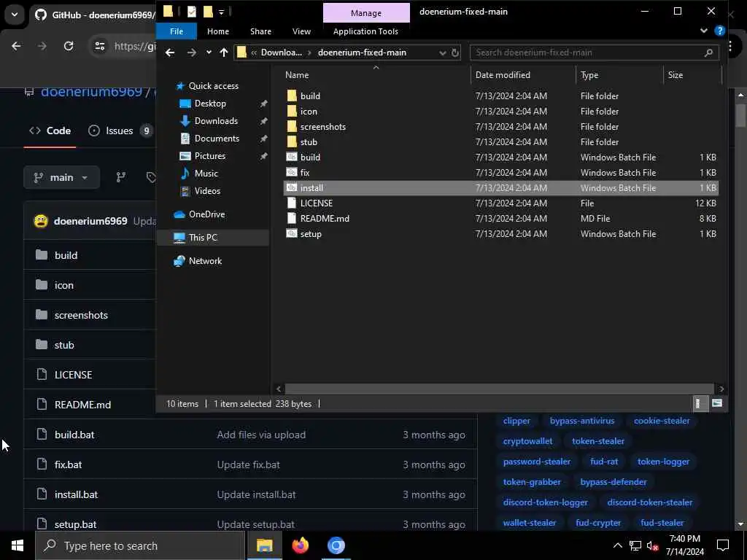Image resolution: width=747 pixels, height=560 pixels.
Task: Open the password-stealer topic tag
Action: [x=536, y=462]
